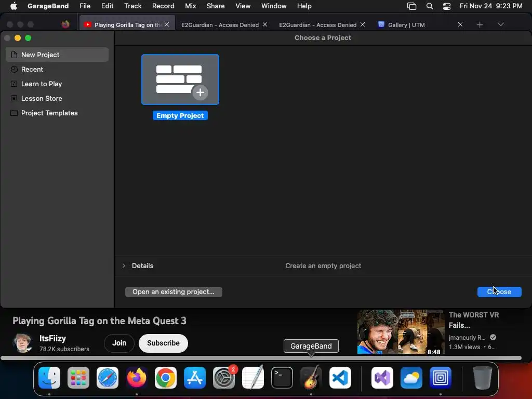Click GarageBand guitar icon in Dock
Image resolution: width=532 pixels, height=399 pixels.
(x=311, y=378)
